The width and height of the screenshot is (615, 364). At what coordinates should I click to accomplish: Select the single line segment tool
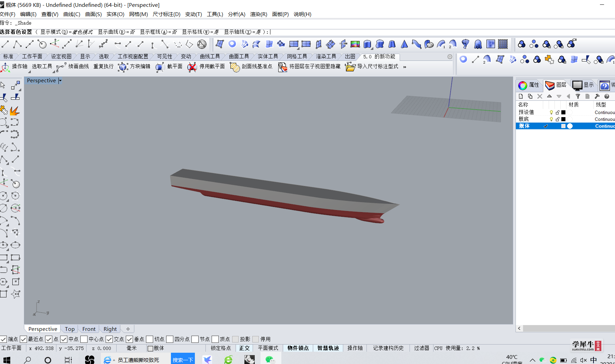[x=5, y=44]
